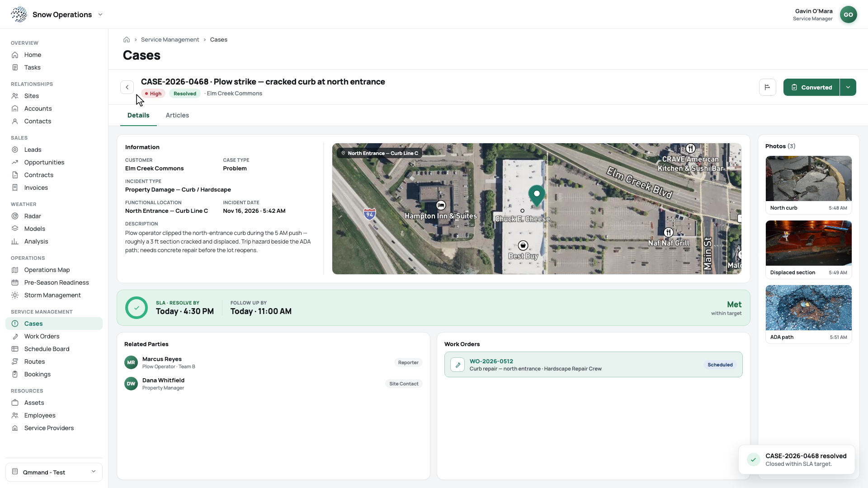Click the Leads target icon
868x488 pixels.
(15, 150)
